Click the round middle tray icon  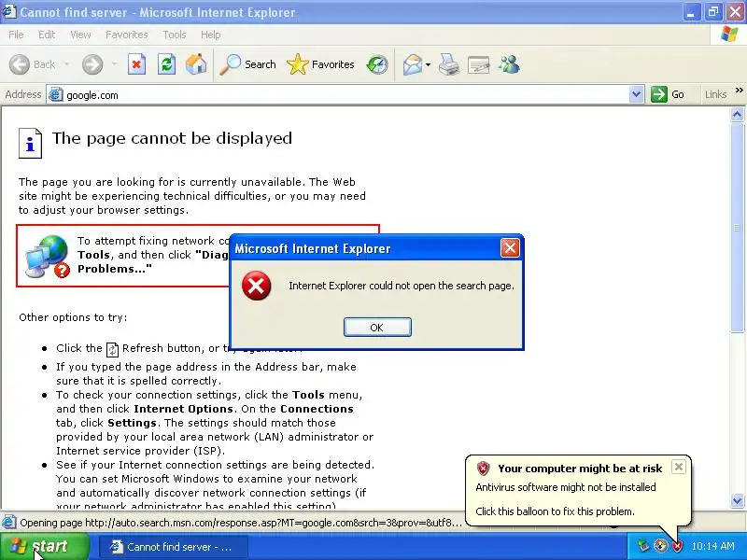[660, 546]
